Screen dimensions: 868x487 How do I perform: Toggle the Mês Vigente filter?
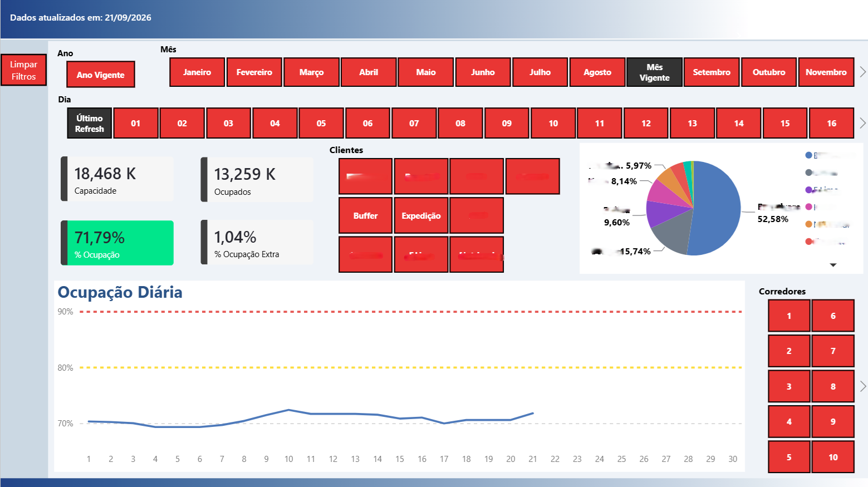pos(655,72)
